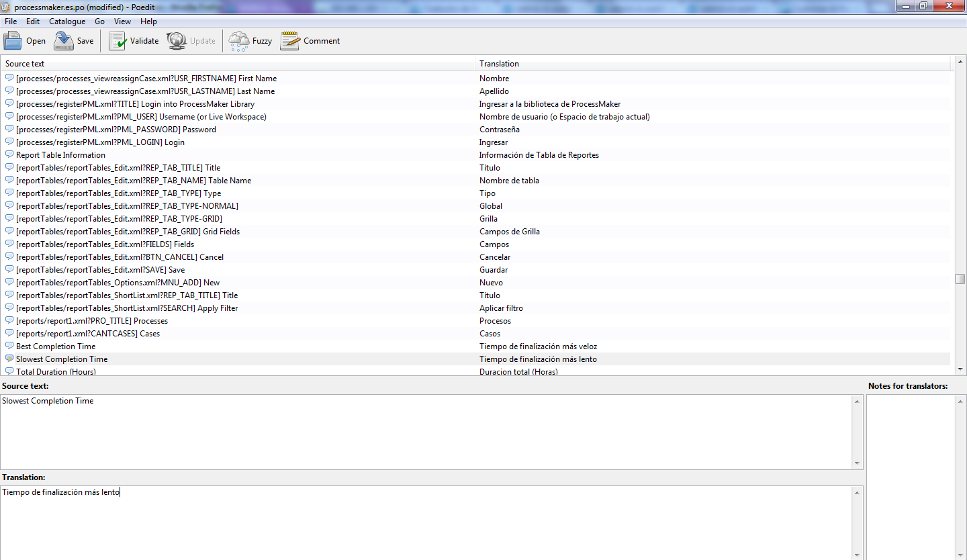Open the Catalogue menu
967x560 pixels.
67,21
